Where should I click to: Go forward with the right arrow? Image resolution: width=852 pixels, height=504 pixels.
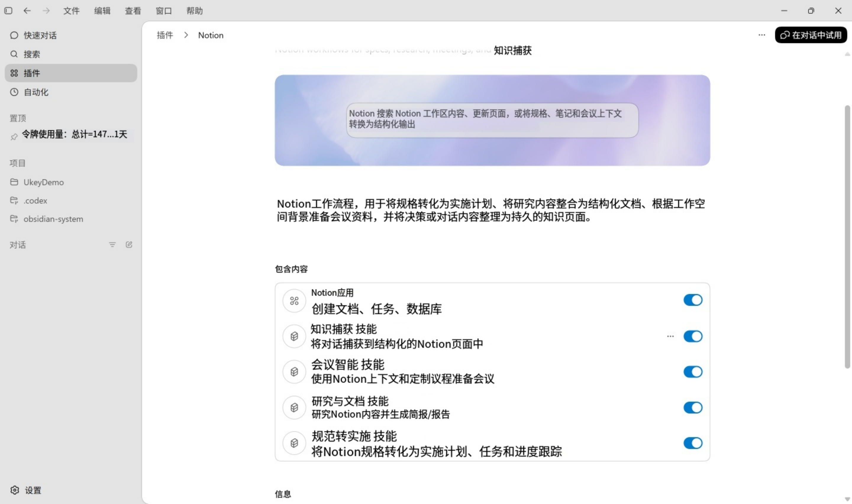(46, 11)
